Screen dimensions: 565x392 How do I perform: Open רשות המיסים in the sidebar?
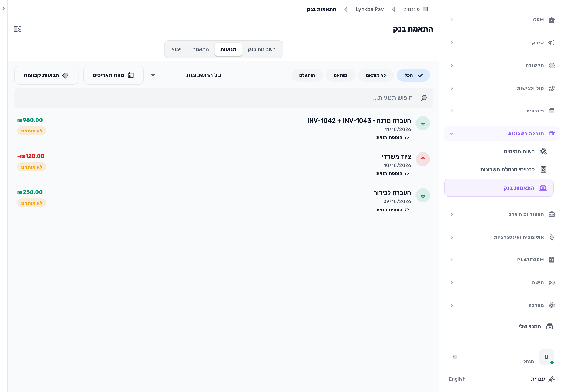pyautogui.click(x=499, y=152)
